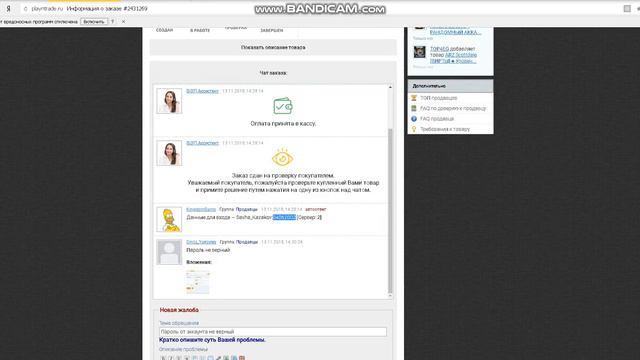Open the 'ТОП продавцов' link

pos(439,98)
